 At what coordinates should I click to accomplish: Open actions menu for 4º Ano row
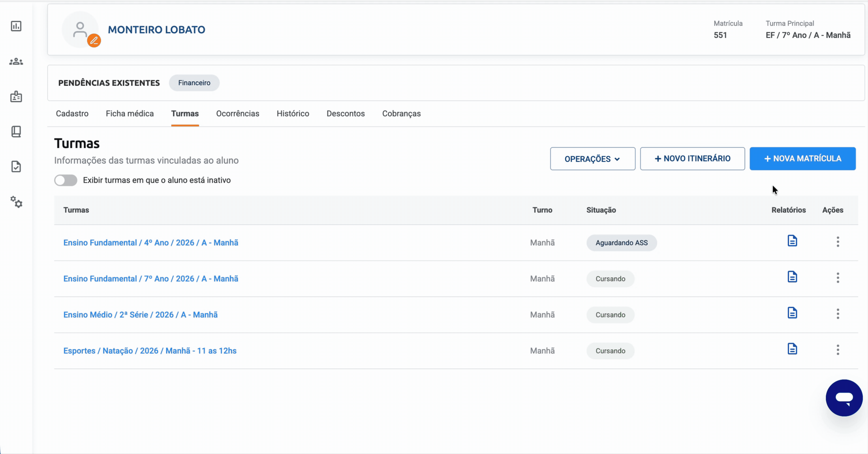pyautogui.click(x=838, y=242)
